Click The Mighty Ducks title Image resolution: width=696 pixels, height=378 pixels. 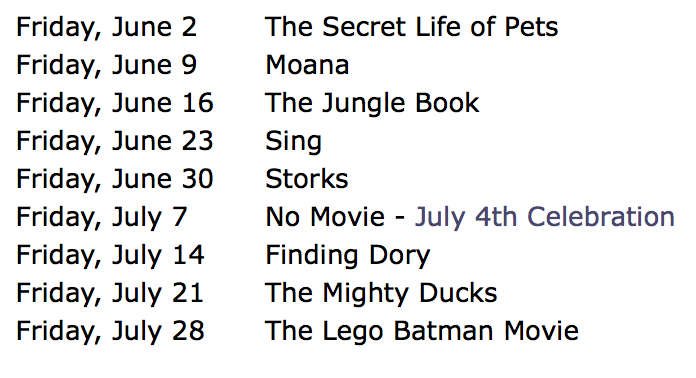381,294
